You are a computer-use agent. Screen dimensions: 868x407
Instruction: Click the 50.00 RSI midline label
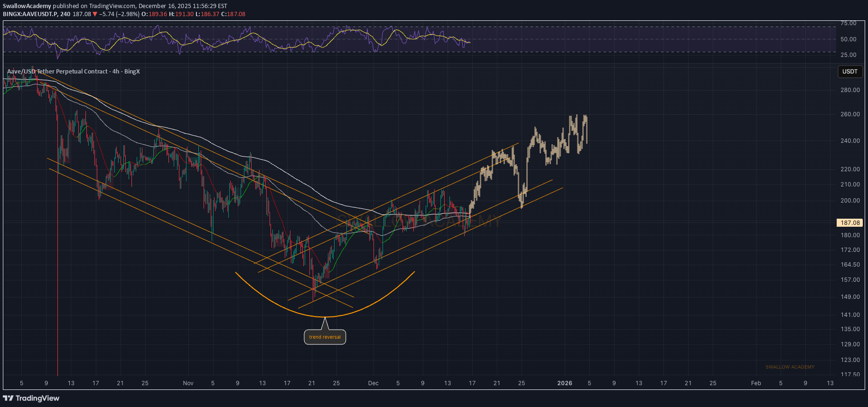848,39
